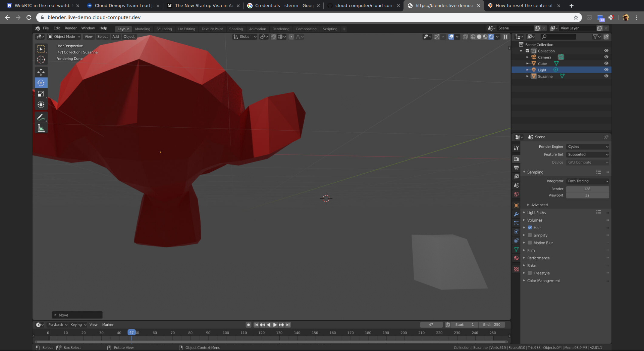The width and height of the screenshot is (644, 351).
Task: Switch viewport to material preview shading
Action: (x=485, y=37)
